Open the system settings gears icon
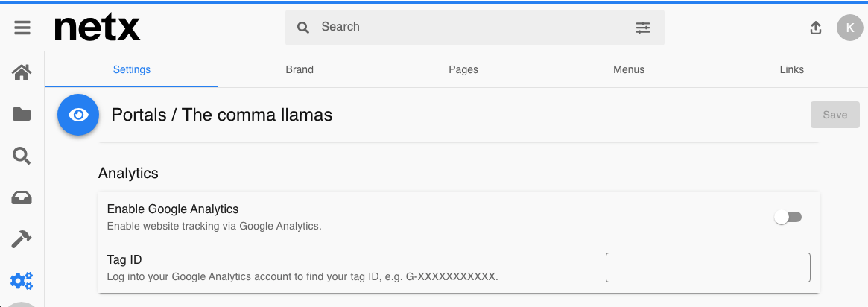868x307 pixels. [22, 281]
